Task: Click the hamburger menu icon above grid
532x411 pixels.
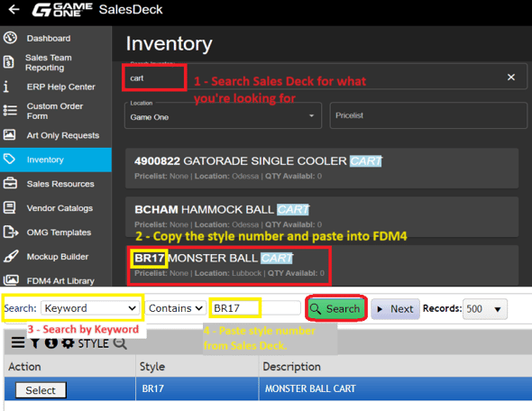Action: coord(18,342)
